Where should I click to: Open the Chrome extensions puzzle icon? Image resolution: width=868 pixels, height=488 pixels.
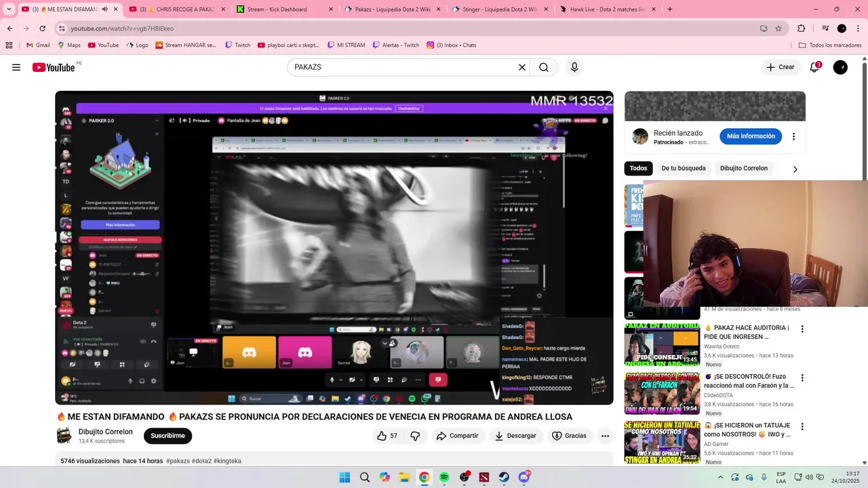[x=801, y=28]
